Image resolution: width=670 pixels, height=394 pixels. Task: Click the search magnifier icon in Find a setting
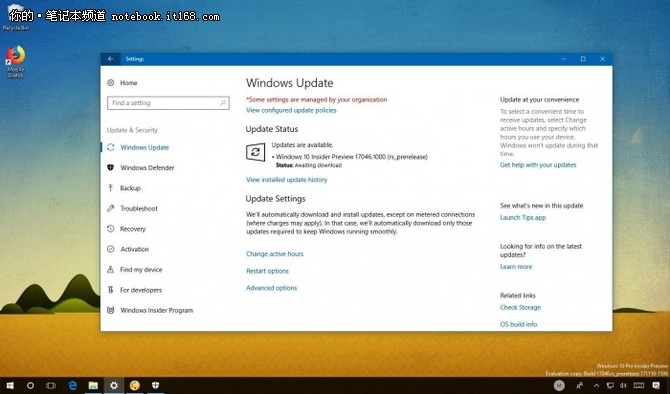pos(223,103)
